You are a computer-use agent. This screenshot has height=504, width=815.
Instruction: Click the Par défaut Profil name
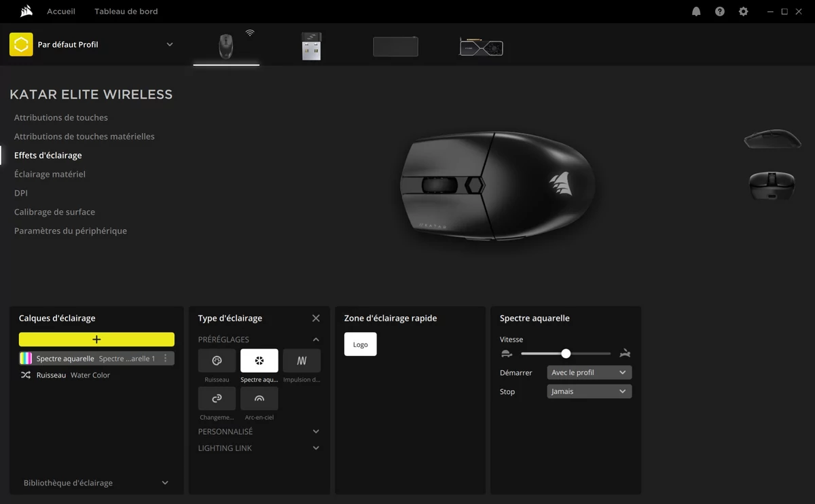pyautogui.click(x=68, y=45)
